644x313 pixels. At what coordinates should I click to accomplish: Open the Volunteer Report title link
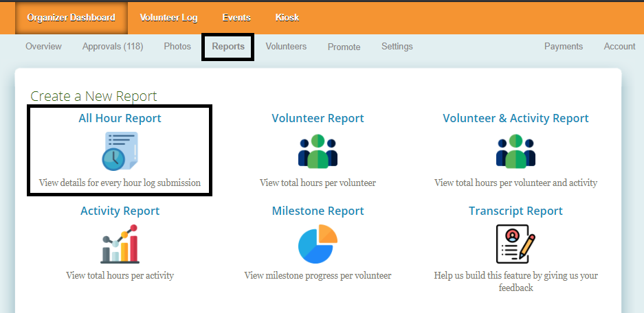[318, 118]
